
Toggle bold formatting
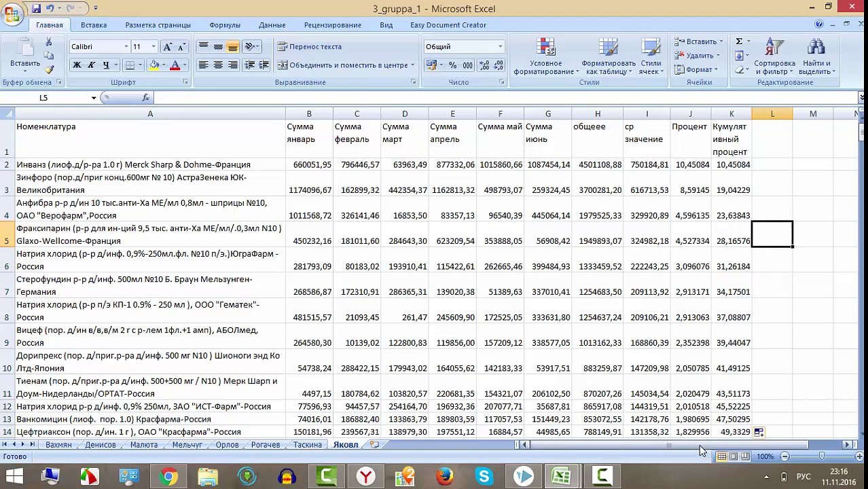(x=77, y=65)
